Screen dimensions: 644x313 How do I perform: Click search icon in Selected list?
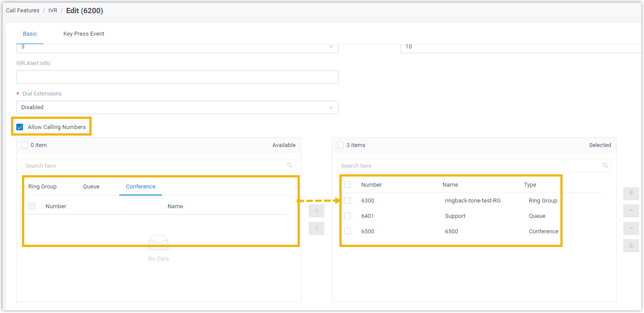point(605,166)
